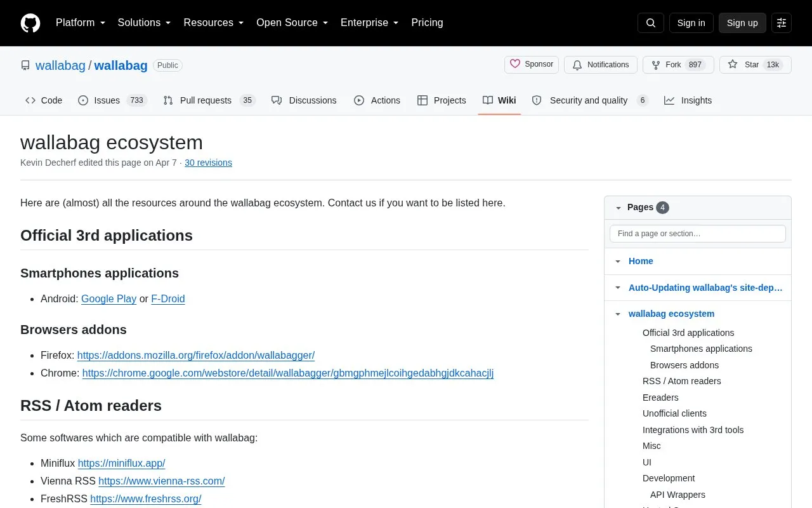Open Auto-Updating wallabag's site-dep page
The height and width of the screenshot is (508, 812).
(x=705, y=288)
